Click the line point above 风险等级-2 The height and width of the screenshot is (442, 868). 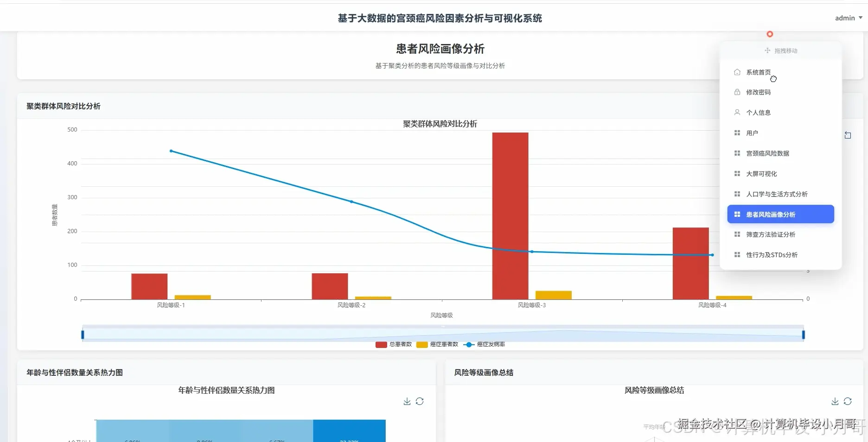pos(351,202)
